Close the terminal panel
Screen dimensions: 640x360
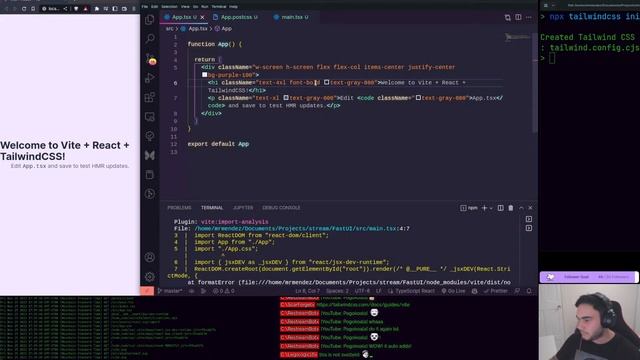[x=530, y=208]
